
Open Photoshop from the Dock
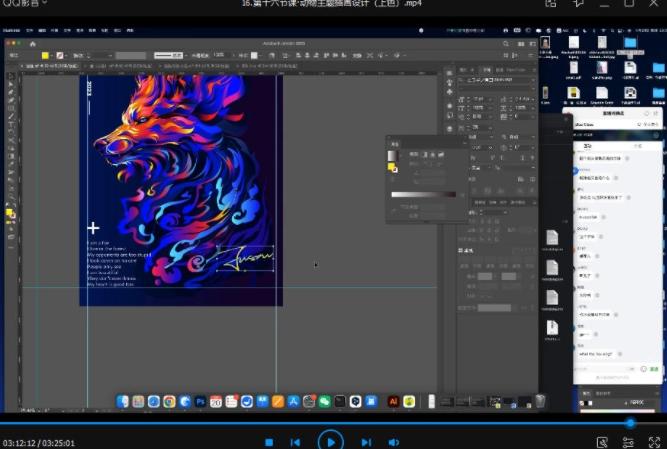click(201, 401)
